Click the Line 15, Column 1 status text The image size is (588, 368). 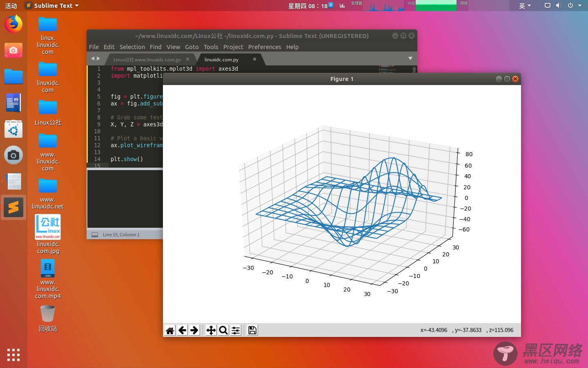click(x=121, y=235)
